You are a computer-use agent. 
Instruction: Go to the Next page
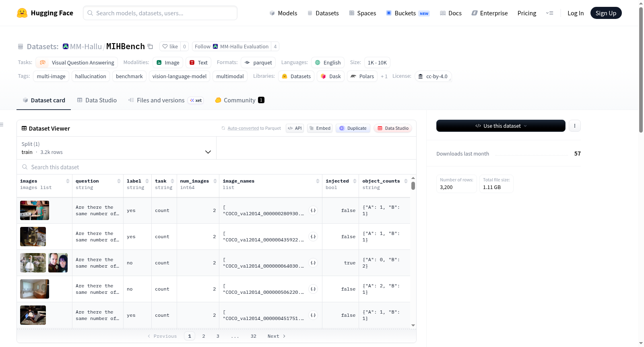coord(277,336)
